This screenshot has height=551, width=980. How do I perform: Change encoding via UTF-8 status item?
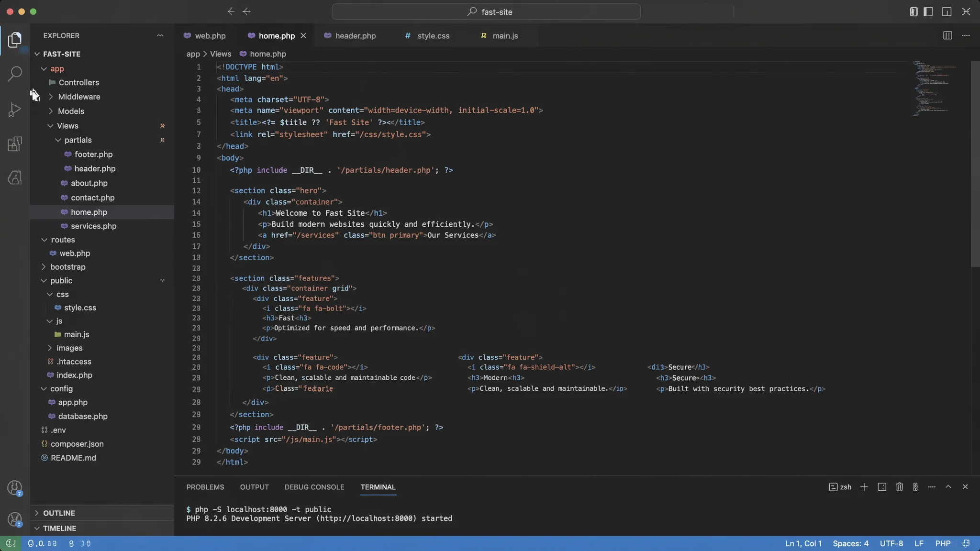coord(891,543)
